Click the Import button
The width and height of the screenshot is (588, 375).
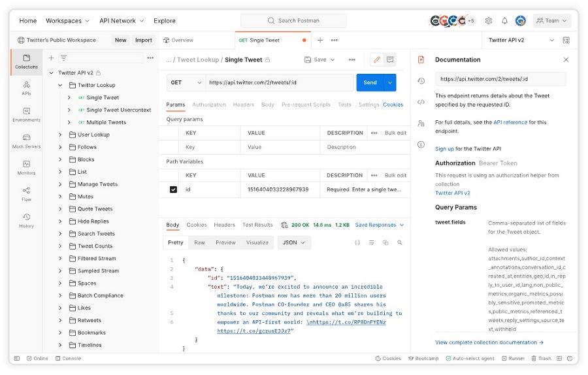[144, 40]
